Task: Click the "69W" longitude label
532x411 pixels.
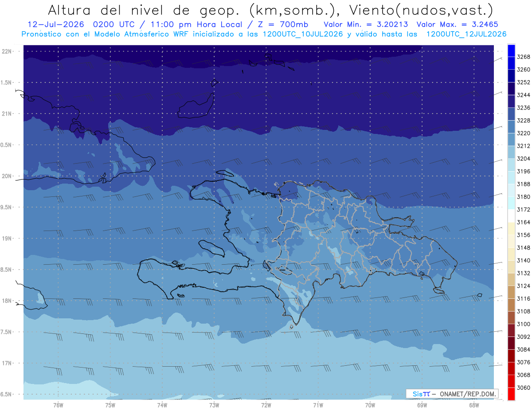Action: click(x=422, y=405)
